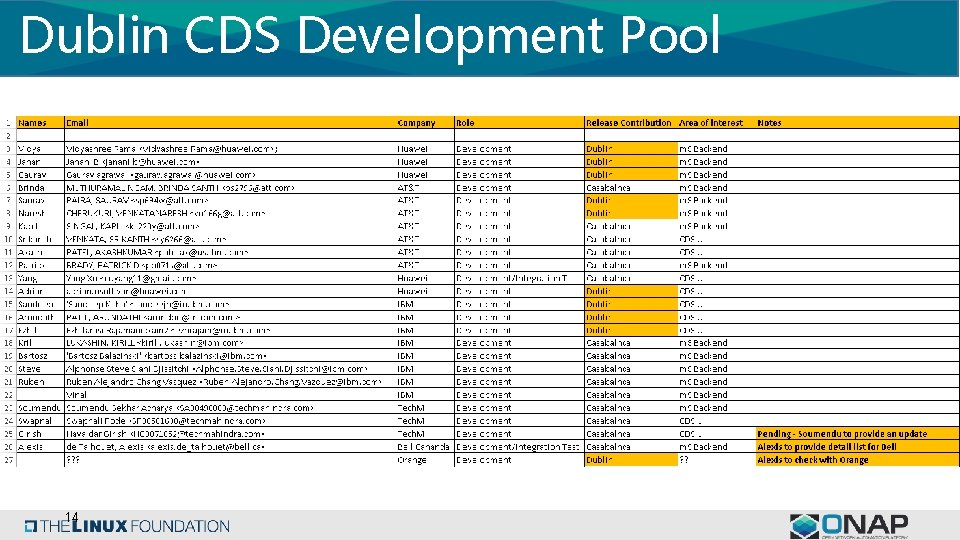The height and width of the screenshot is (540, 960).
Task: Select the 'Company' column header
Action: point(416,122)
